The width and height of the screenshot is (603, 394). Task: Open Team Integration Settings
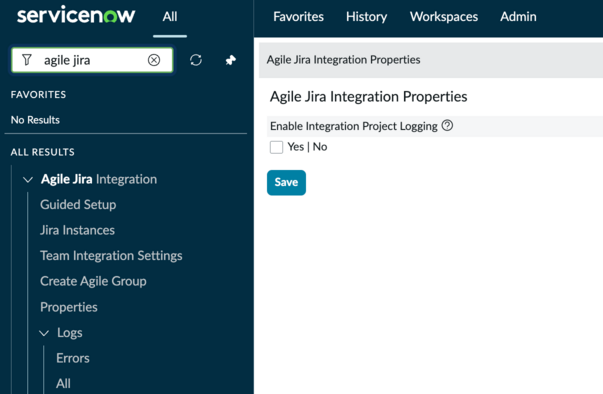(111, 256)
